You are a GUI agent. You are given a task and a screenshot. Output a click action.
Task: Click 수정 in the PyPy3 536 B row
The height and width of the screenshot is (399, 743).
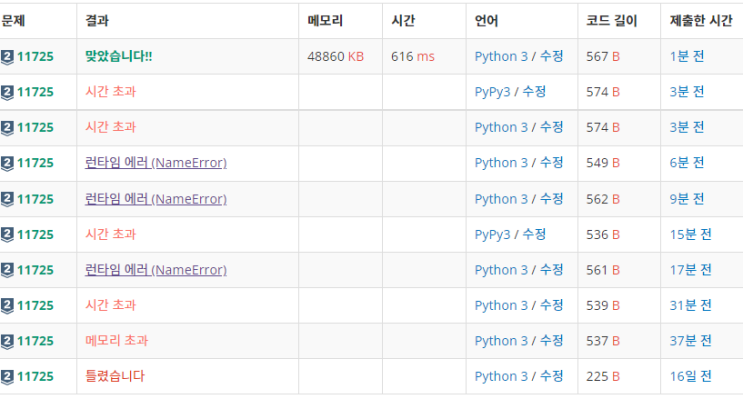(x=535, y=234)
